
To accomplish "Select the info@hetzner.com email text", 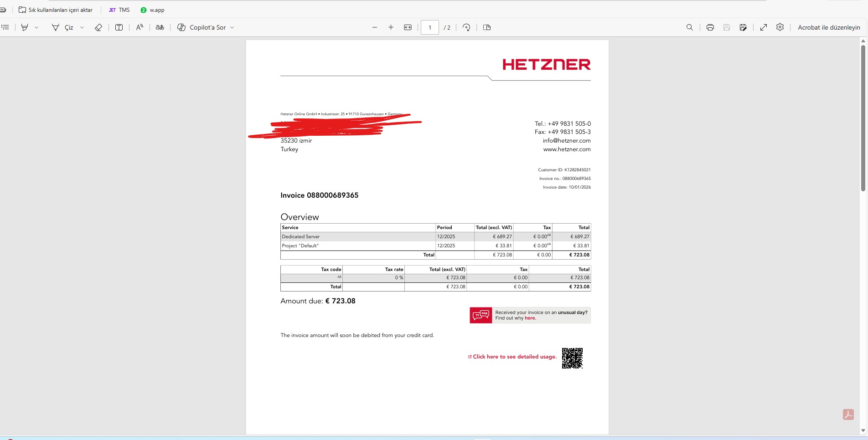I will 567,141.
